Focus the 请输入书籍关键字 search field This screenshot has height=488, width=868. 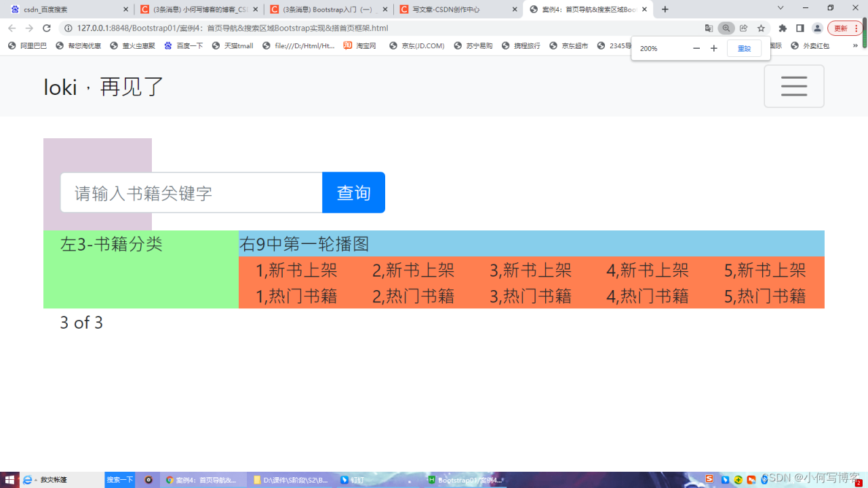point(191,192)
